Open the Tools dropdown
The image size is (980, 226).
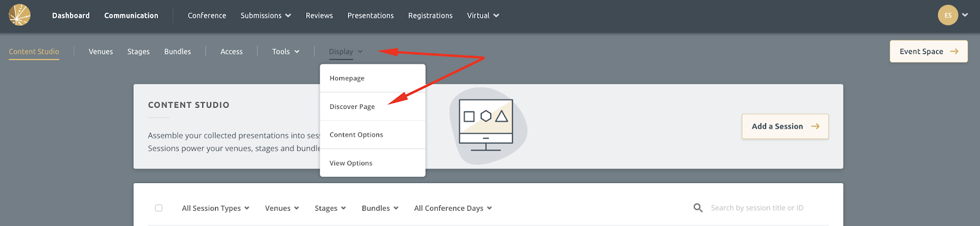pyautogui.click(x=285, y=51)
